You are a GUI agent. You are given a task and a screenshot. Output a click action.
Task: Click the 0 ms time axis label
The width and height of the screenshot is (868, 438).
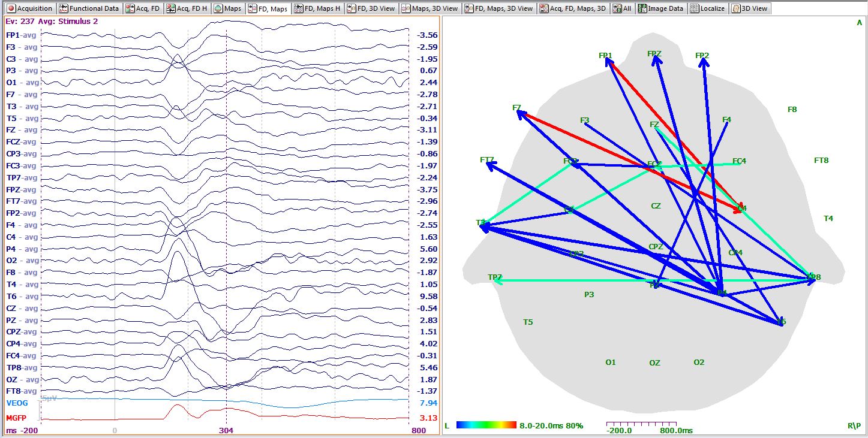click(115, 431)
